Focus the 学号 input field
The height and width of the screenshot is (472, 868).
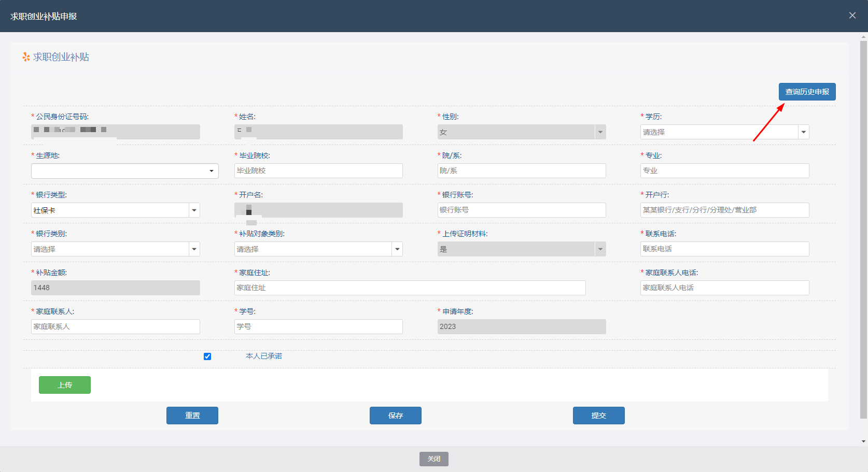coord(318,327)
